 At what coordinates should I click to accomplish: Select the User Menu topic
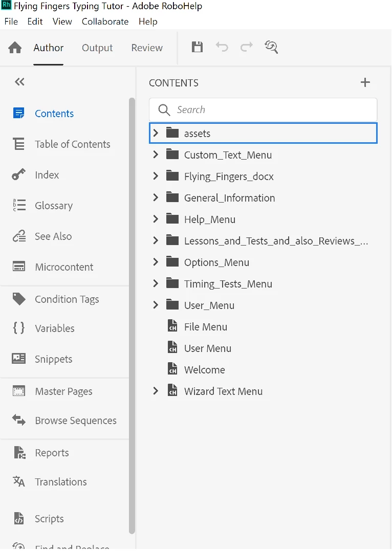(208, 348)
